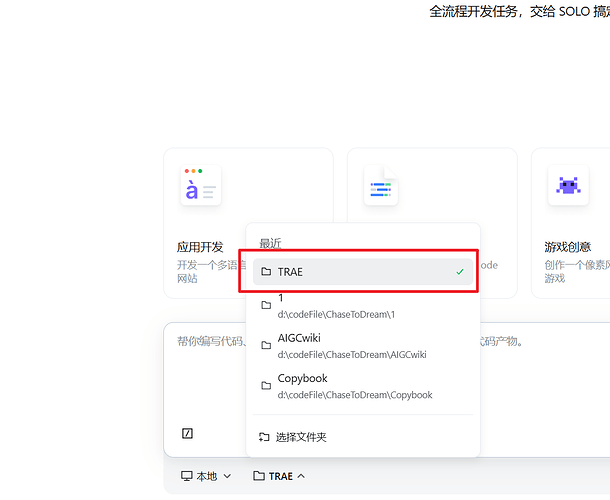Viewport: 610px width, 500px height.
Task: Click the slash command icon in input box
Action: 188,433
